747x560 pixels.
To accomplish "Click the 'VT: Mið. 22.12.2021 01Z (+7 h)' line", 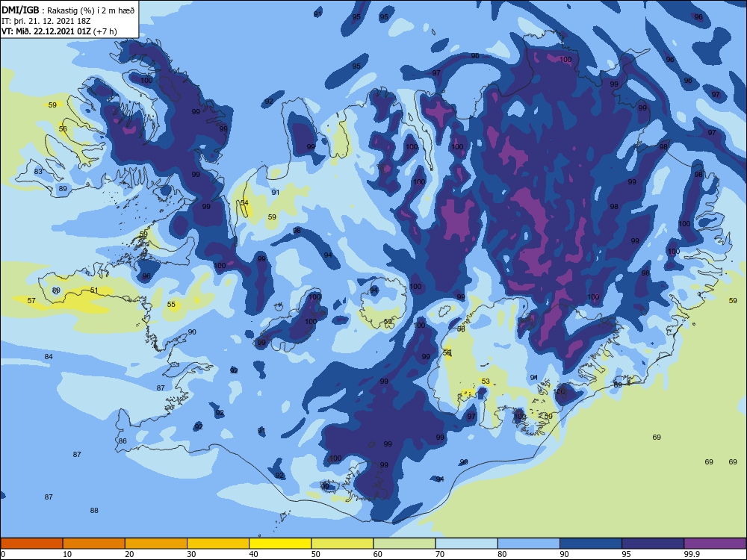I will point(59,31).
